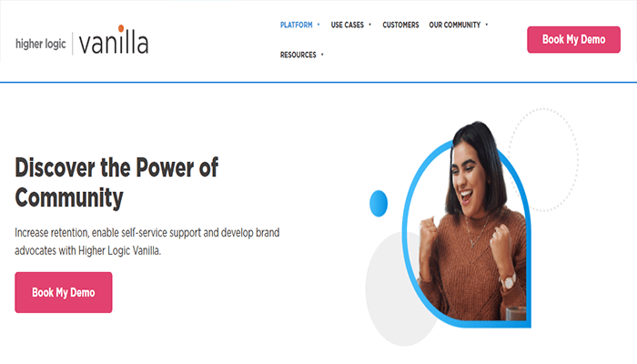Screen dimensions: 637x364
Task: Open the Use Cases menu
Action: [348, 25]
